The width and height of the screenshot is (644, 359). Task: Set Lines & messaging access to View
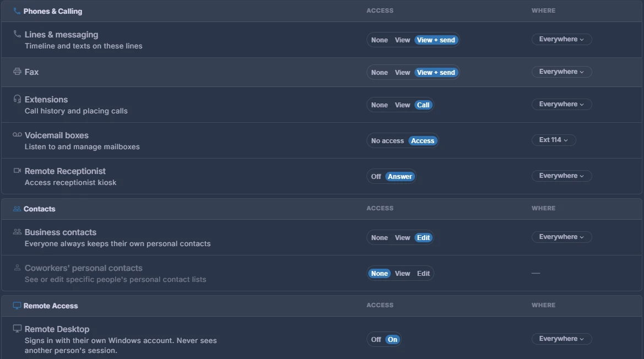pos(402,40)
